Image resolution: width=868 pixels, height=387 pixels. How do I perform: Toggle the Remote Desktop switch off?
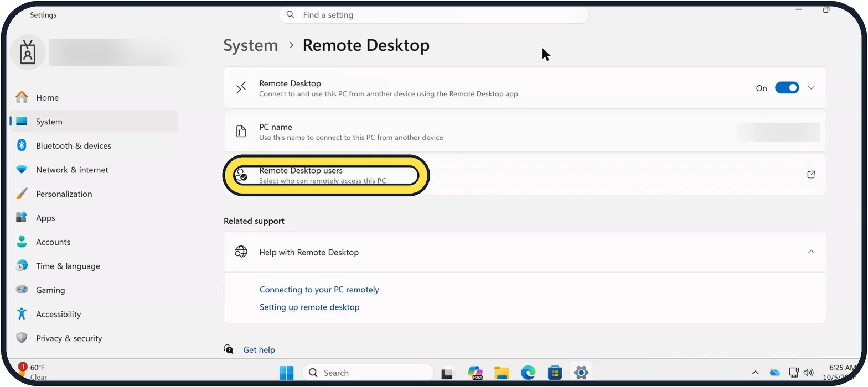pyautogui.click(x=787, y=88)
